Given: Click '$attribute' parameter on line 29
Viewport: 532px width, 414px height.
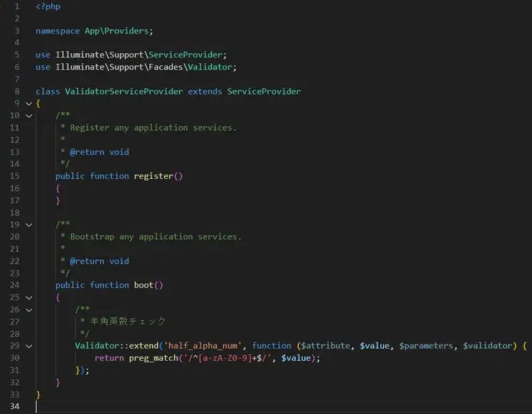Looking at the screenshot, I should (x=326, y=346).
